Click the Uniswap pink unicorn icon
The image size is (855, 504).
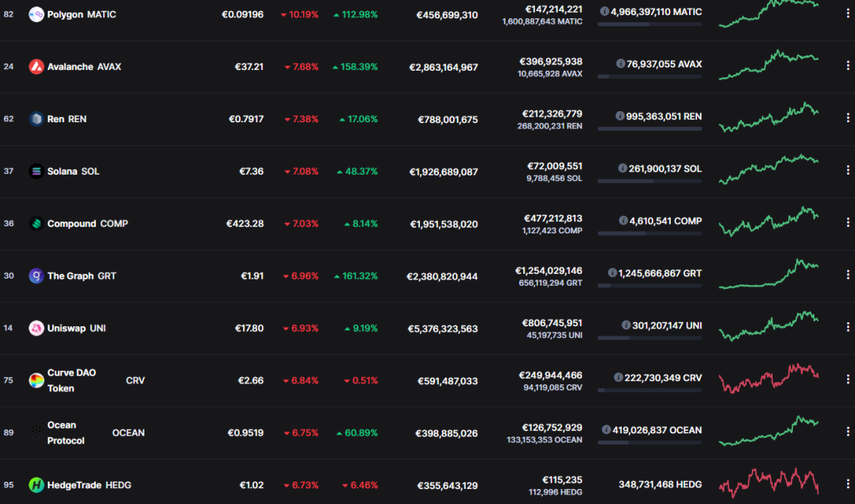[36, 329]
